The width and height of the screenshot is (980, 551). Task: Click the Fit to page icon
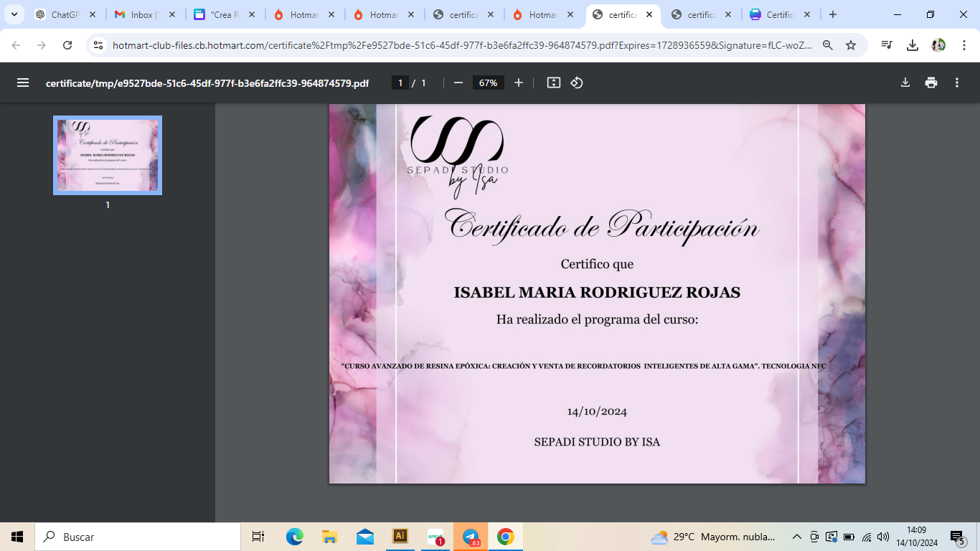553,83
